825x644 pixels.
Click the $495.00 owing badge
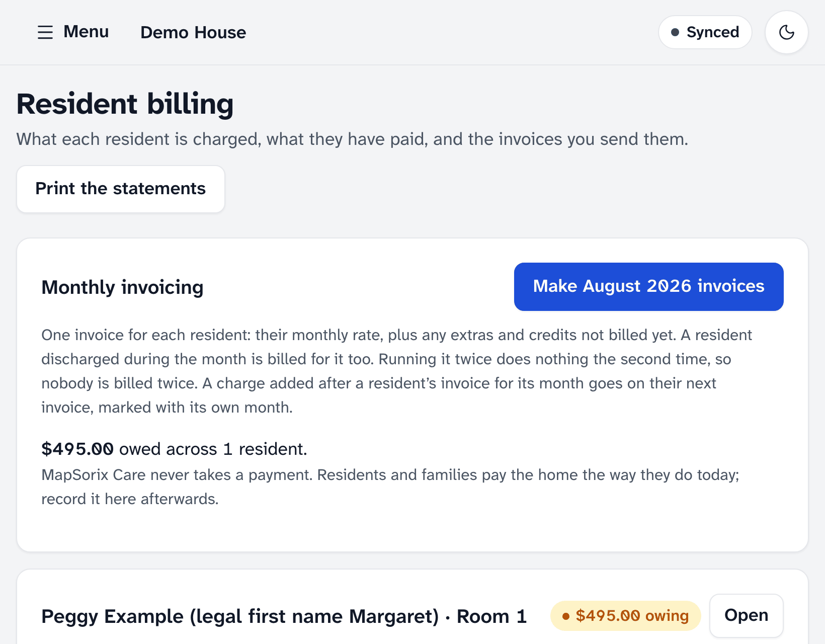pos(626,616)
